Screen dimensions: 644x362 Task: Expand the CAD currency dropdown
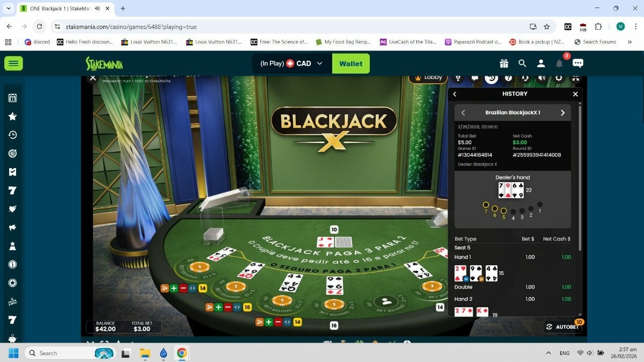click(320, 63)
